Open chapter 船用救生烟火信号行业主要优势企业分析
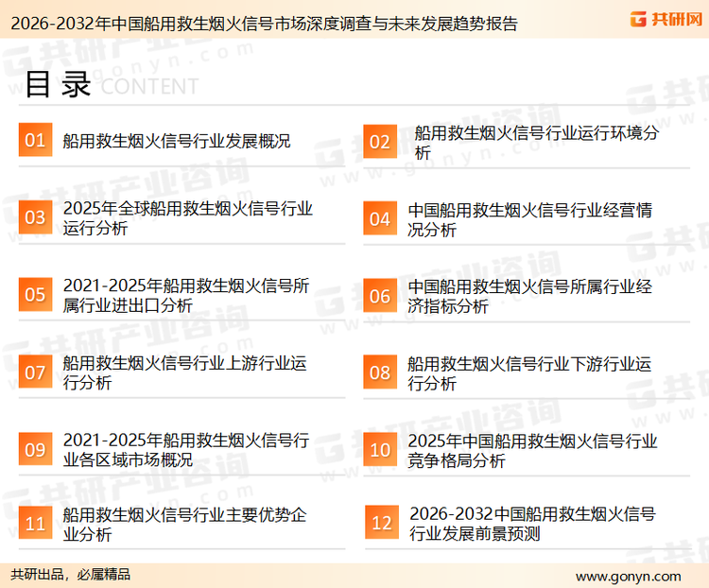709x588 pixels. [185, 525]
